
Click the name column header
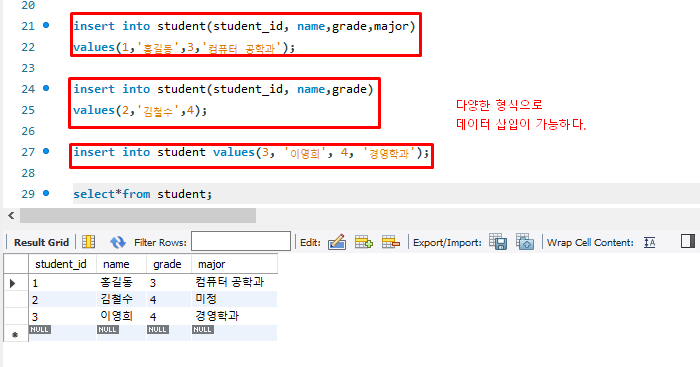[121, 264]
